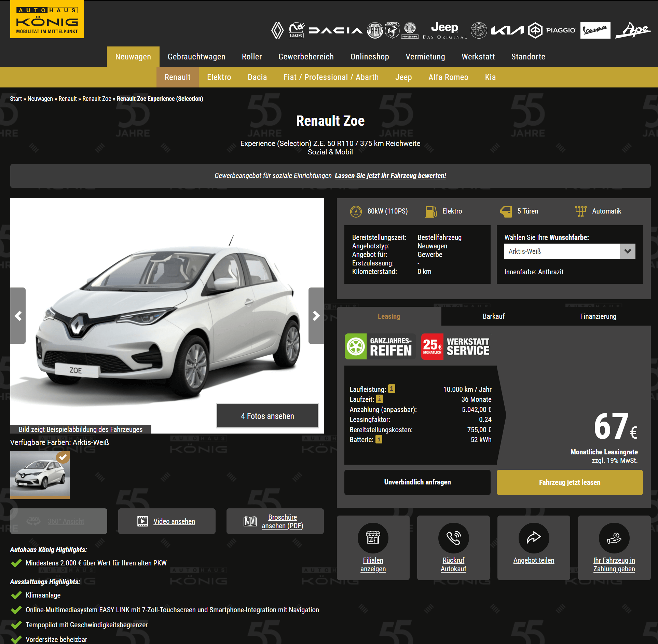Open the Vermietung menu item

click(425, 57)
